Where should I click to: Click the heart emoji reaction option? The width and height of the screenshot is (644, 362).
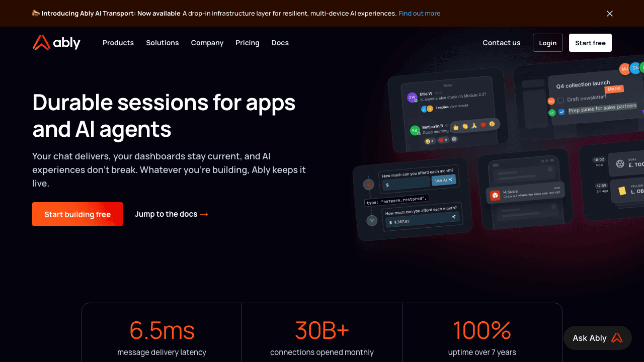point(483,125)
